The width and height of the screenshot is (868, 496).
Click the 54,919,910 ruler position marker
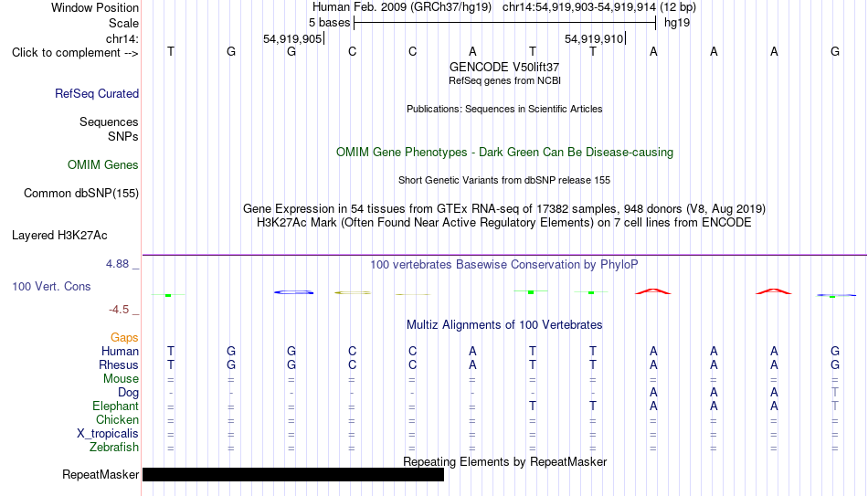tap(594, 38)
